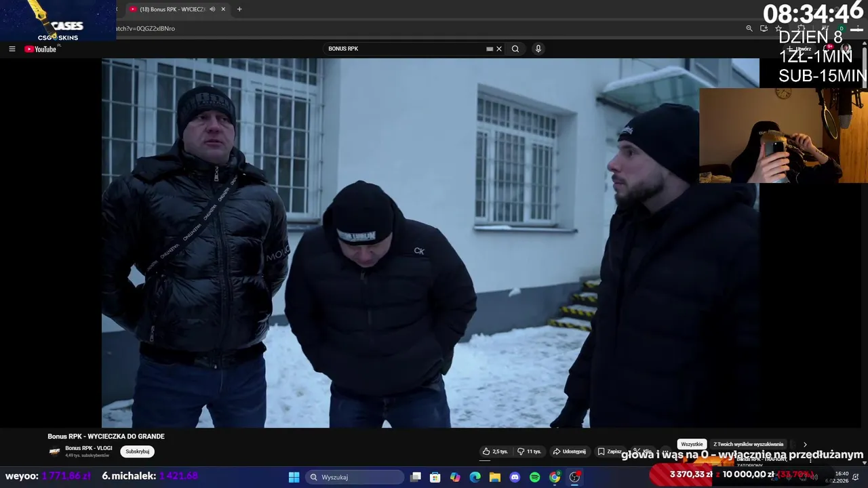868x488 pixels.
Task: Open a new browser tab with plus
Action: pyautogui.click(x=239, y=9)
